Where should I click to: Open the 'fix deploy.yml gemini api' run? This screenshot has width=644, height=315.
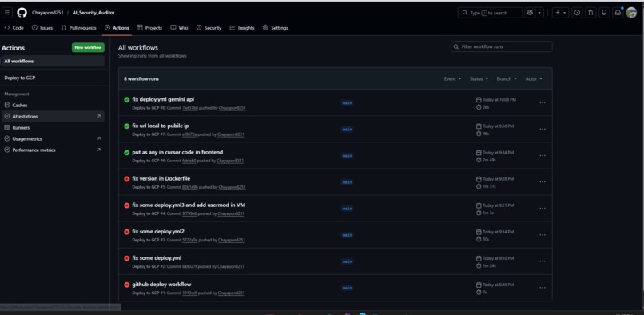tap(163, 99)
